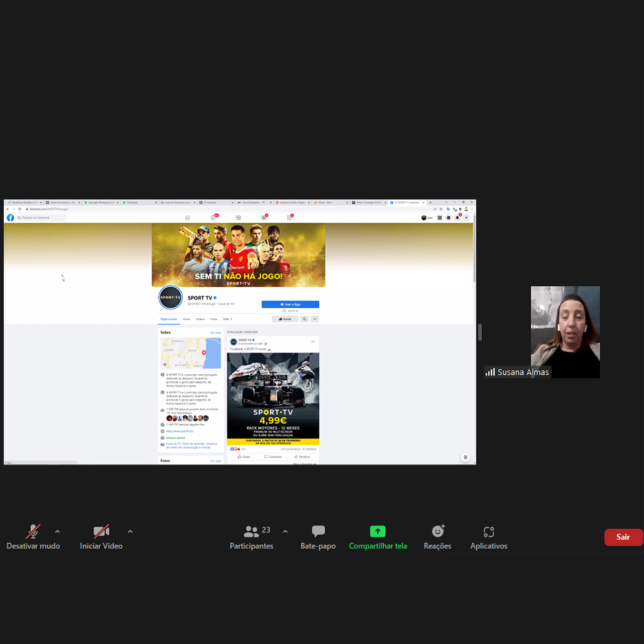Click the Facebook search field
644x644 pixels.
pyautogui.click(x=43, y=218)
